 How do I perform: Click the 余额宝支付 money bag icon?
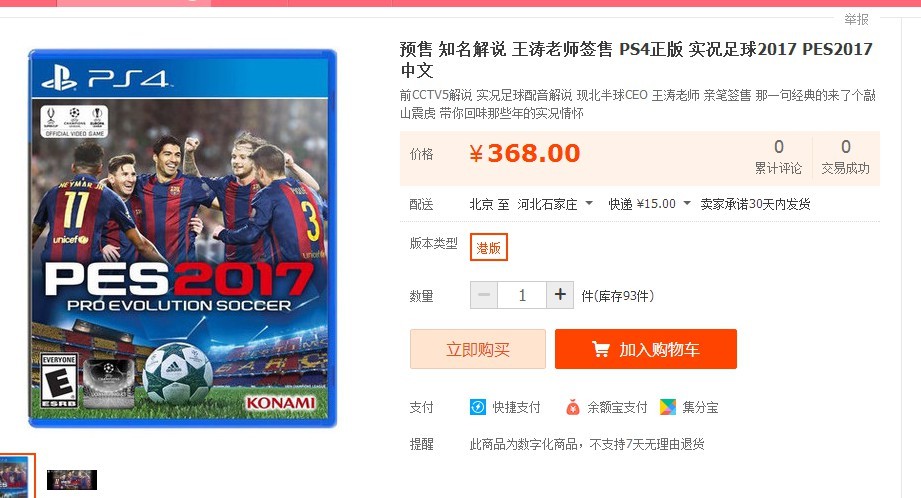click(572, 407)
